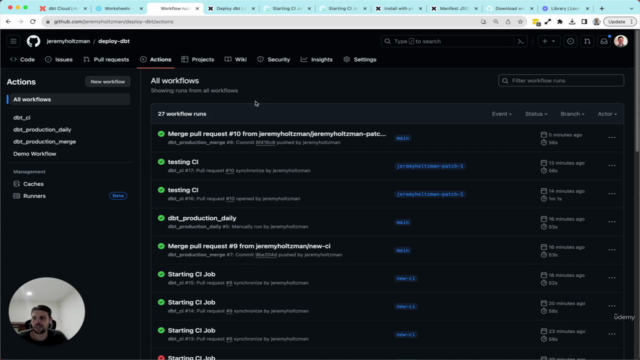Open the issues shortcut icon in header
This screenshot has height=360, width=640.
pyautogui.click(x=571, y=41)
